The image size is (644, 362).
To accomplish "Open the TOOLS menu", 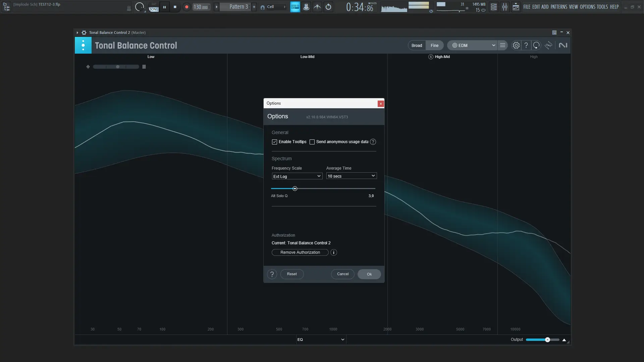I will click(602, 7).
